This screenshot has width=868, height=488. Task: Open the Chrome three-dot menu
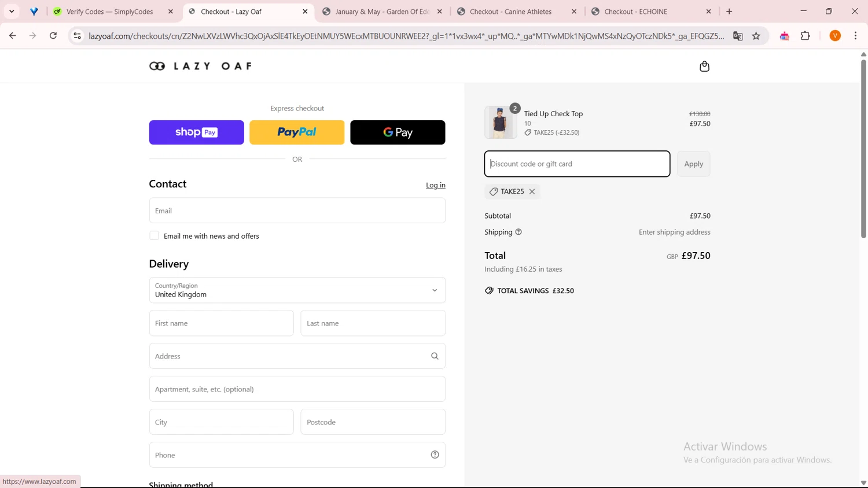coord(856,36)
